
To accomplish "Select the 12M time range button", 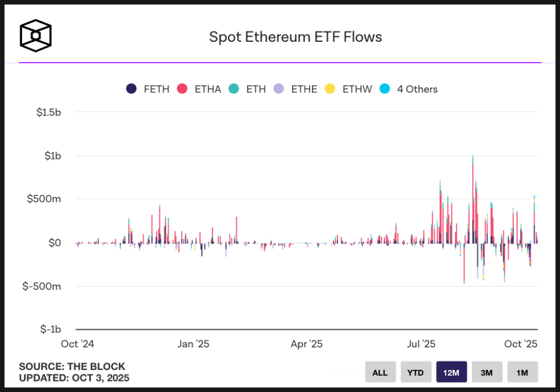I will click(x=452, y=372).
